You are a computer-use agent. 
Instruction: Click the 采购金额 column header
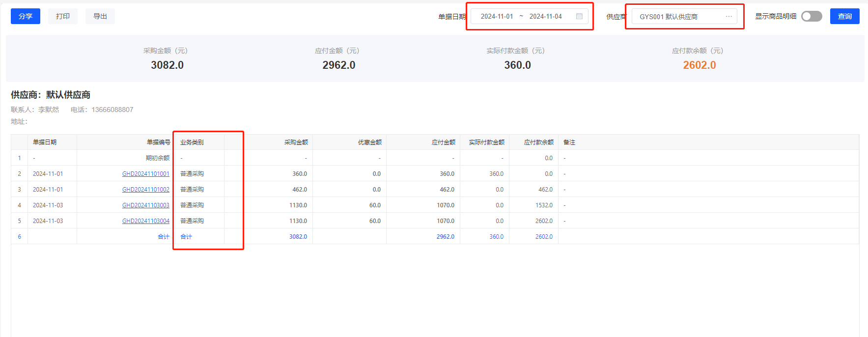tap(296, 142)
